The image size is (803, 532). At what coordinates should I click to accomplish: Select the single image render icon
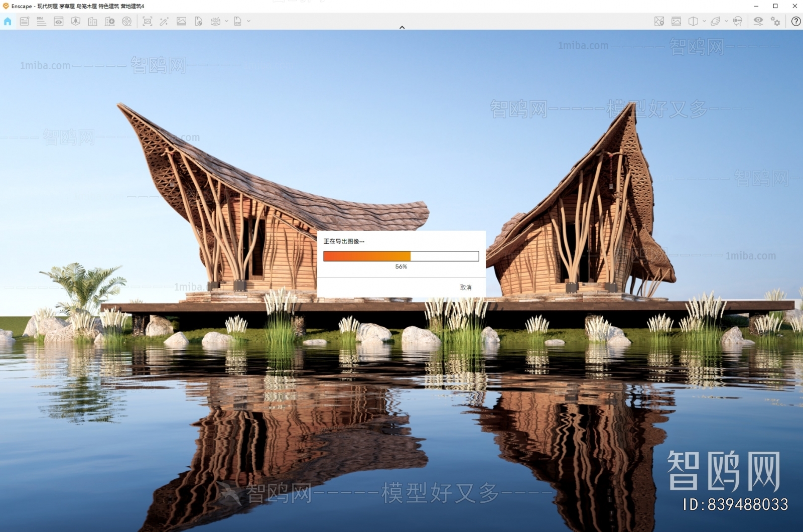(x=181, y=22)
